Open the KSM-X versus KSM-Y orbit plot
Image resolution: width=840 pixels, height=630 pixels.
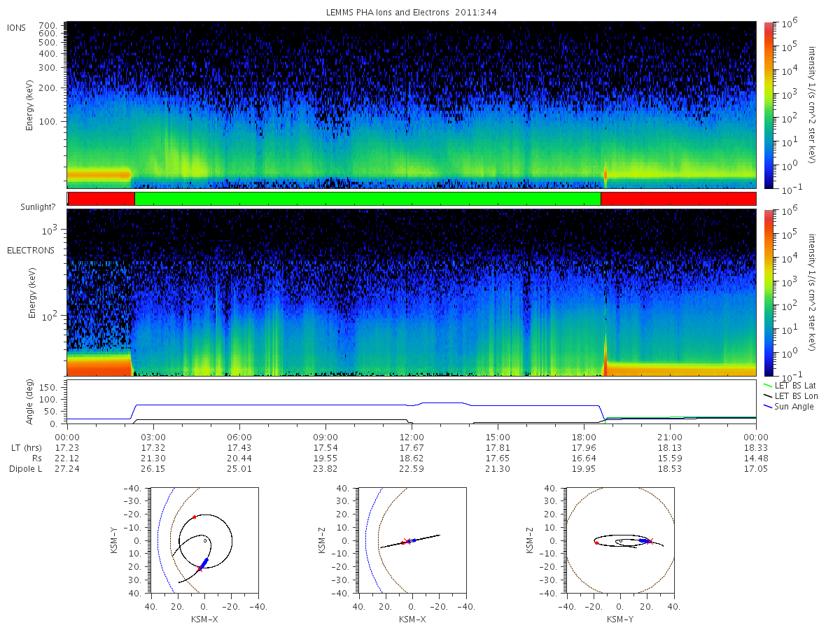(x=204, y=540)
